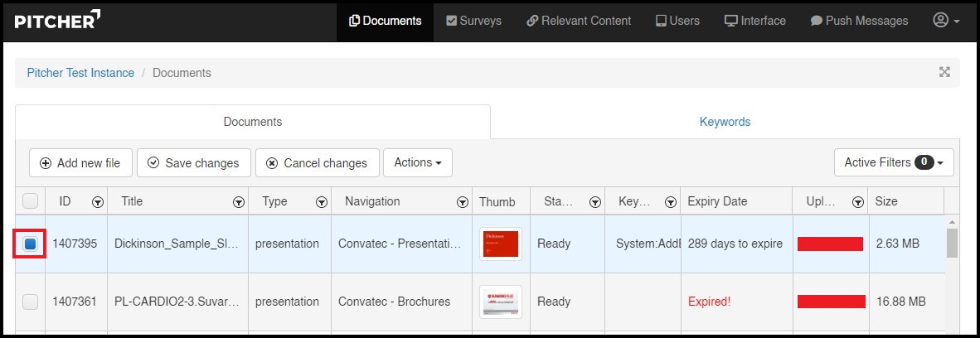Image resolution: width=980 pixels, height=338 pixels.
Task: Toggle the select-all checkbox in table header
Action: click(x=30, y=200)
